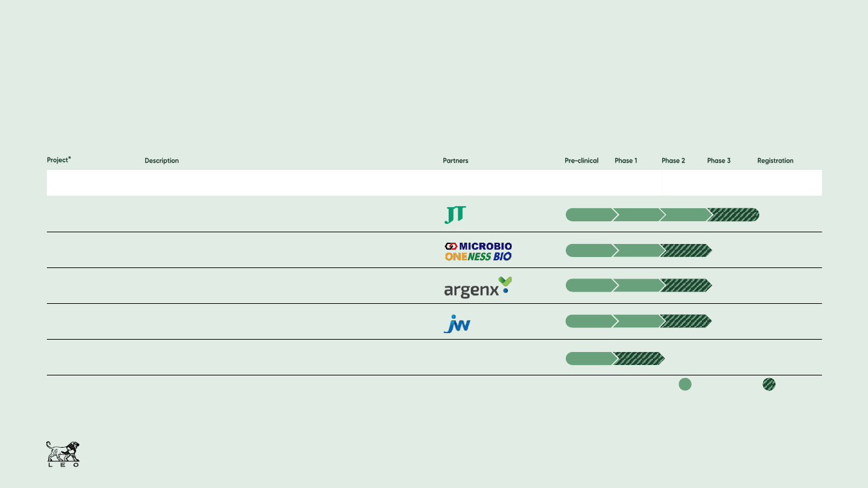868x488 pixels.
Task: Click solid Phase 1 segment in Microbio row
Action: [x=637, y=251]
